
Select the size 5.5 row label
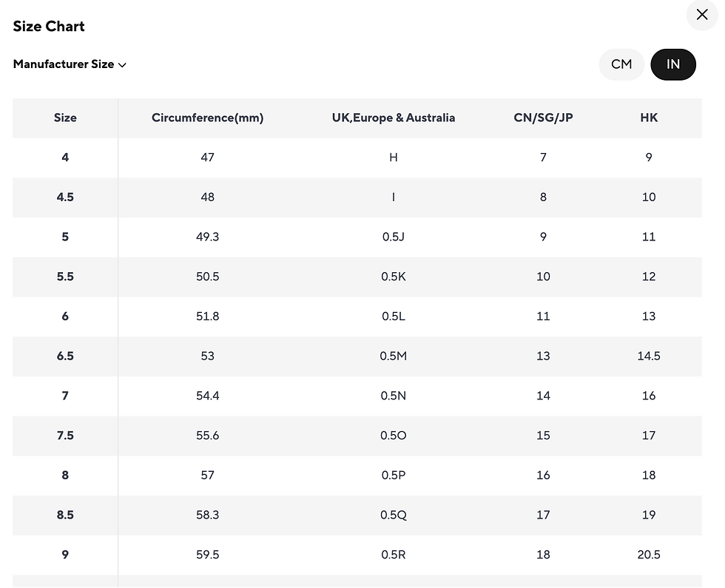coord(65,277)
